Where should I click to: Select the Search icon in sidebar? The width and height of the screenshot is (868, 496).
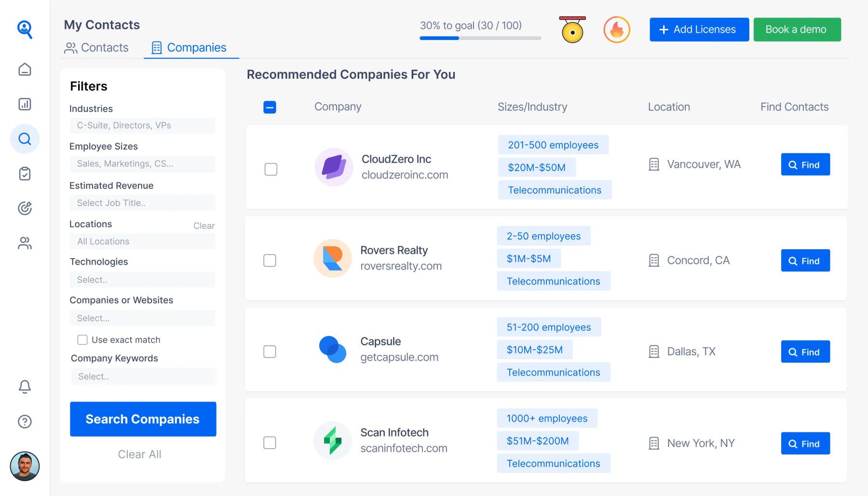(25, 139)
